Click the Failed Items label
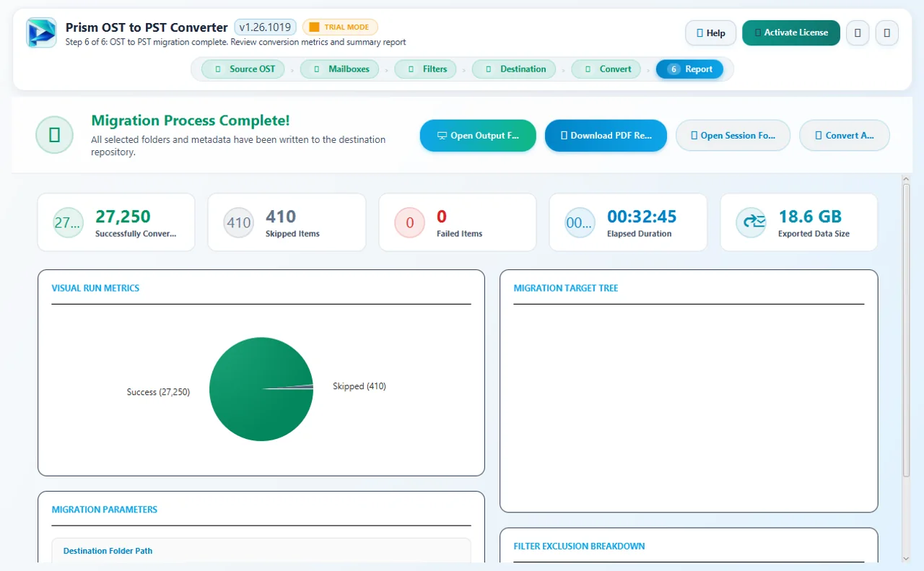This screenshot has height=571, width=924. [459, 234]
